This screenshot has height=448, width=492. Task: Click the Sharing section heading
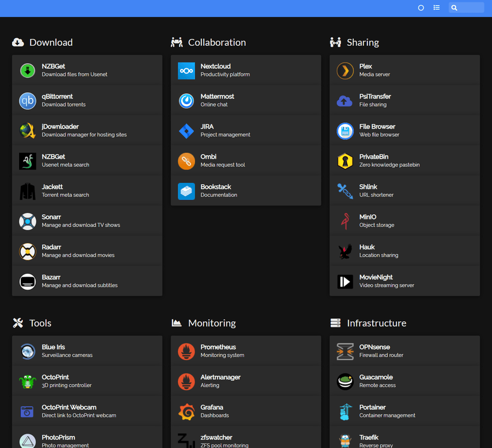[x=363, y=42]
